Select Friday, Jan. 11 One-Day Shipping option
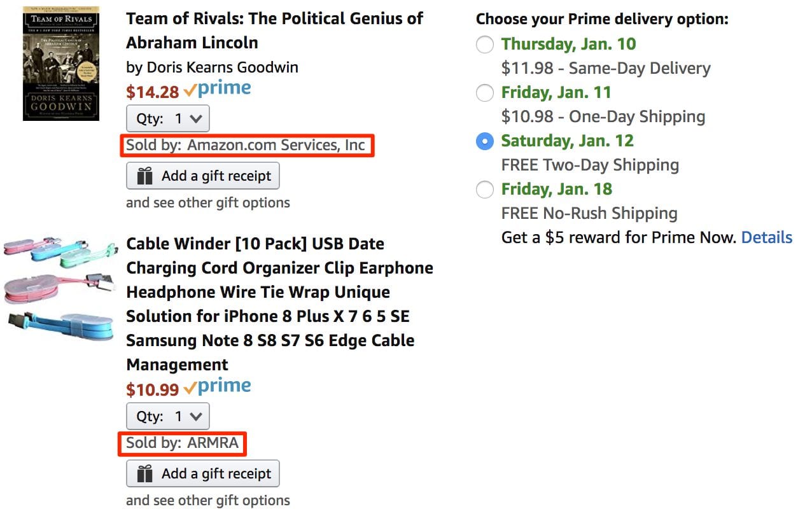812x523 pixels. (485, 93)
